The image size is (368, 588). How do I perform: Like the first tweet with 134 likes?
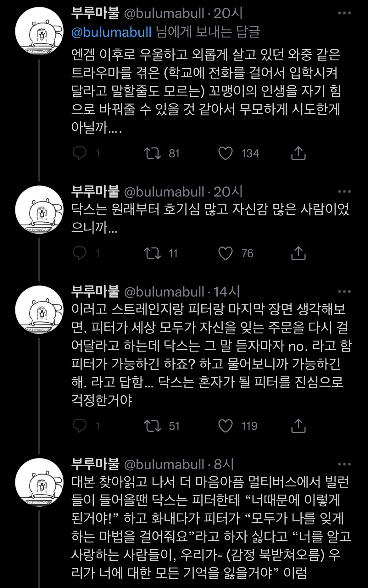tap(225, 153)
